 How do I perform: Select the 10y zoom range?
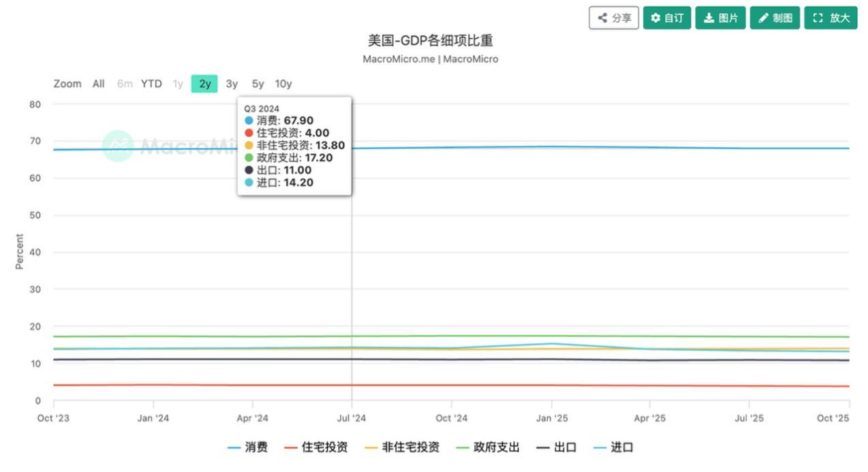(283, 84)
